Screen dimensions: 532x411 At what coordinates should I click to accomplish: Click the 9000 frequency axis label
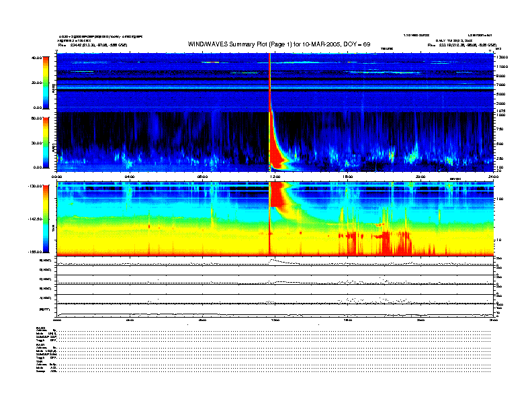click(502, 76)
